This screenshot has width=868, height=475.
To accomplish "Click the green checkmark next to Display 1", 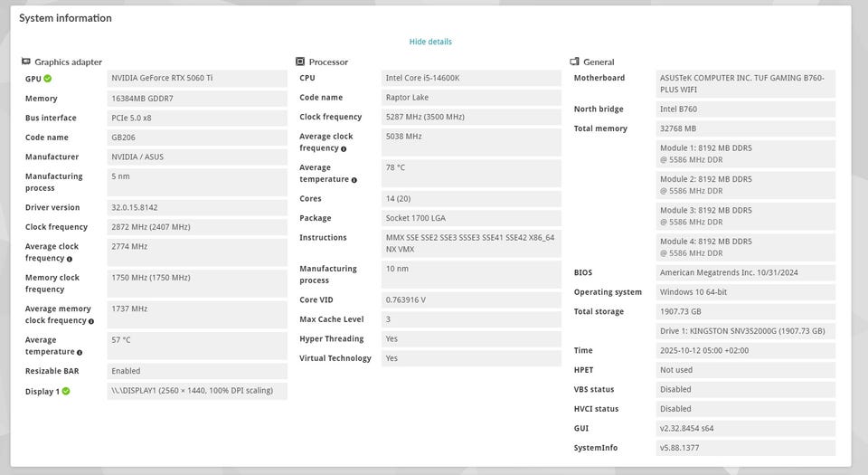I will [x=66, y=391].
